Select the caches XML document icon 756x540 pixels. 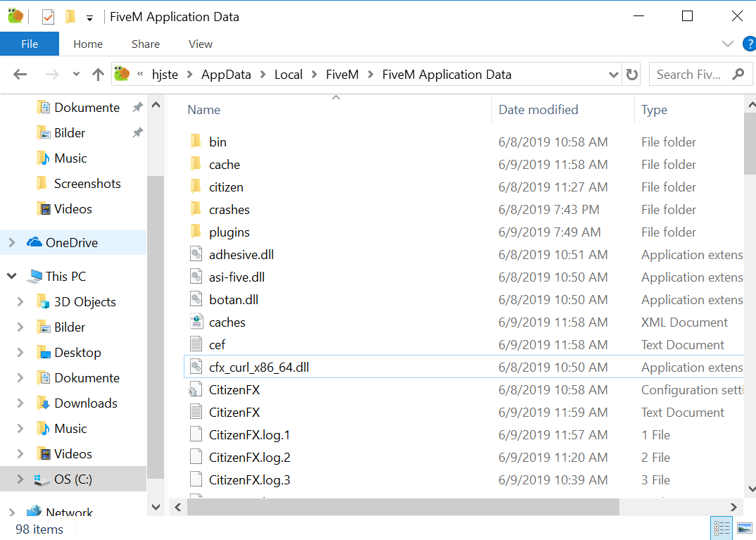coord(196,322)
